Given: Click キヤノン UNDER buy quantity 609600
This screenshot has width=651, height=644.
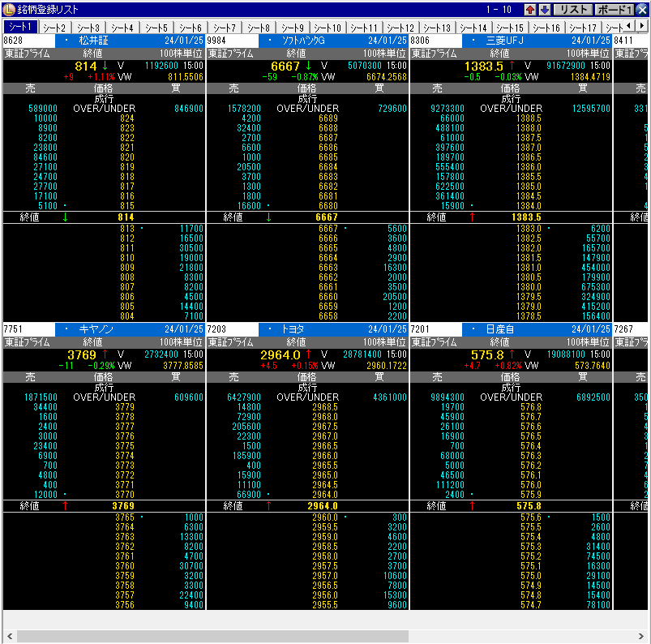Looking at the screenshot, I should pos(189,397).
